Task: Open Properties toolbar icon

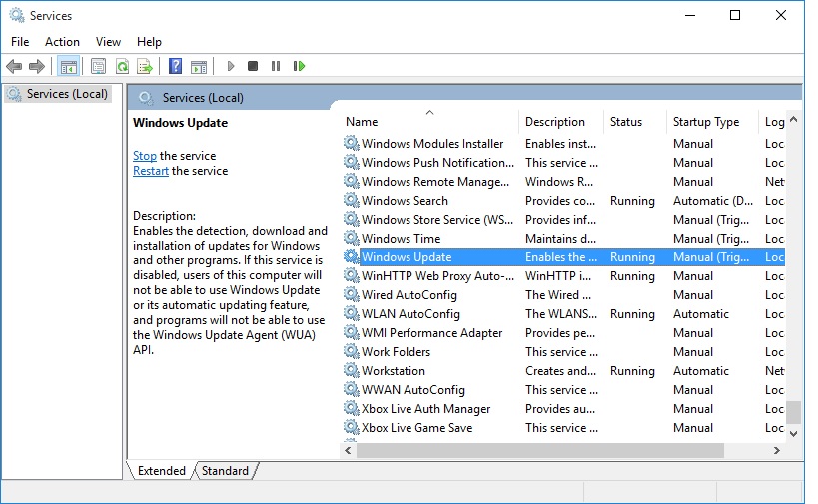Action: click(x=98, y=66)
